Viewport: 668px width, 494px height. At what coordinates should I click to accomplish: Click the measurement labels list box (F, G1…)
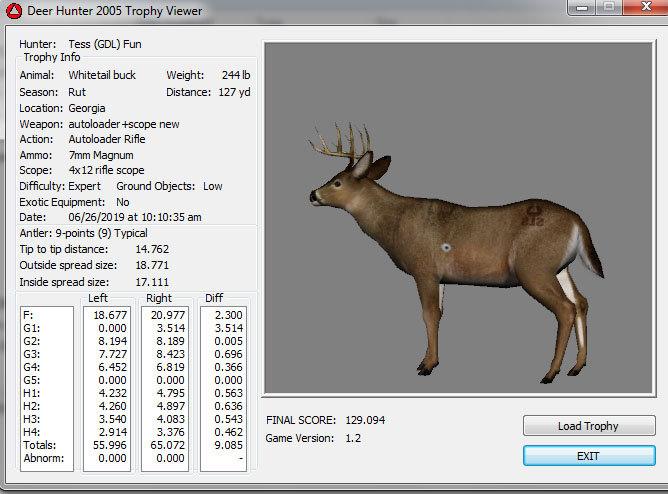(46, 388)
